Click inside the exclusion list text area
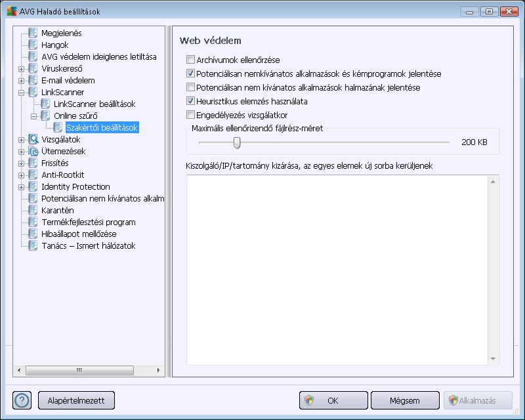 click(337, 270)
